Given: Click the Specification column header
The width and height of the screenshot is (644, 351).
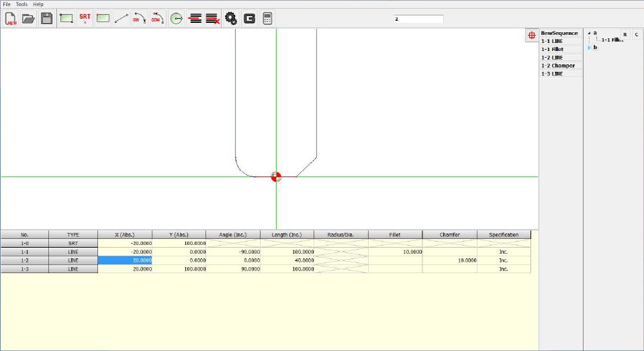Looking at the screenshot, I should pos(504,235).
